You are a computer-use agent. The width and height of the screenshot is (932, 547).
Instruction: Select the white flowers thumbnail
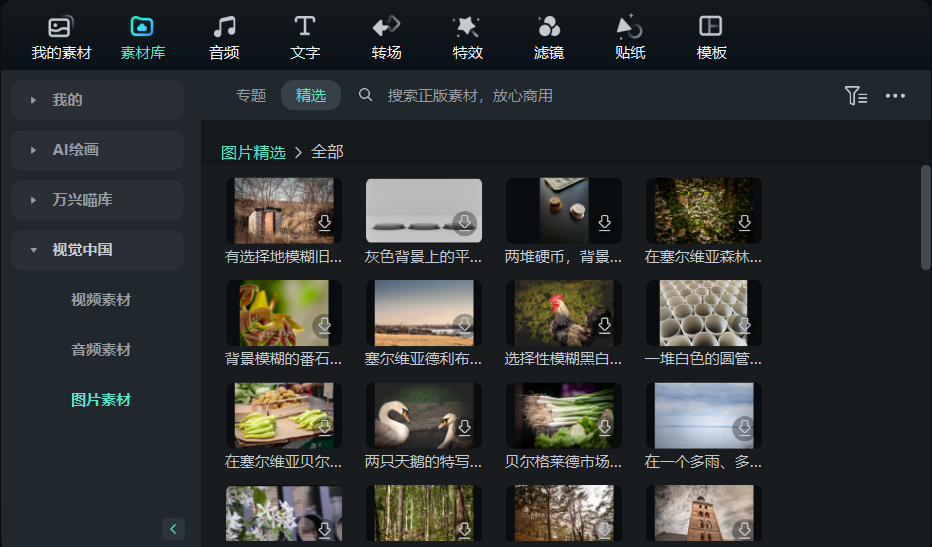(284, 513)
